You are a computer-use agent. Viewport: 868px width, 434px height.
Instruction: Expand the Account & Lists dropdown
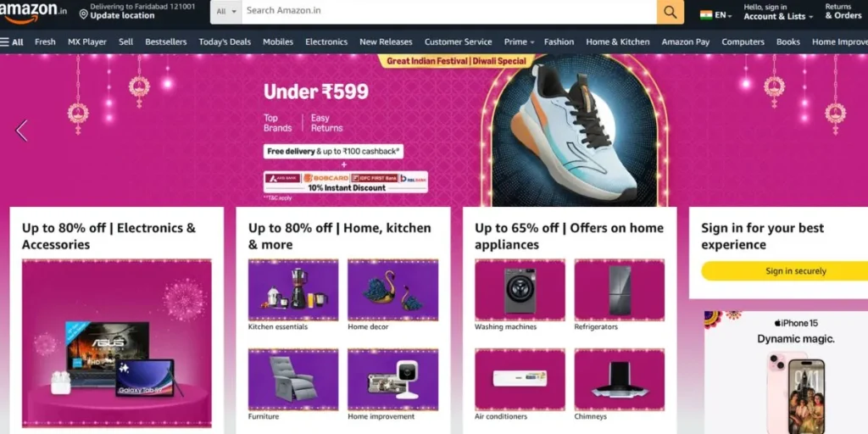click(778, 12)
